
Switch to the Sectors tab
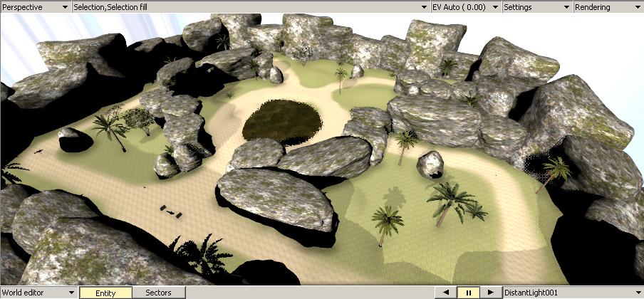pyautogui.click(x=159, y=293)
